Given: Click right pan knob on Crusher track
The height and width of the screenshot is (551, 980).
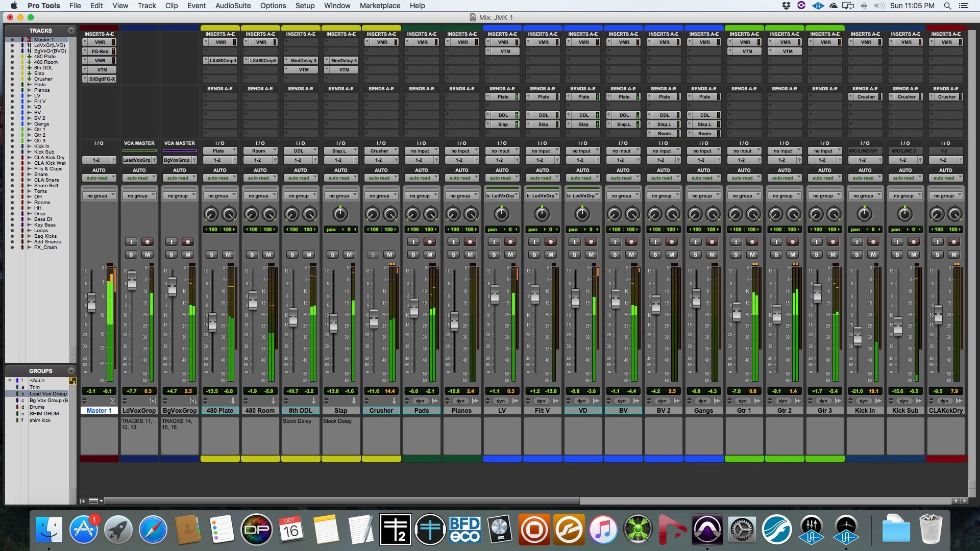Looking at the screenshot, I should coord(390,214).
